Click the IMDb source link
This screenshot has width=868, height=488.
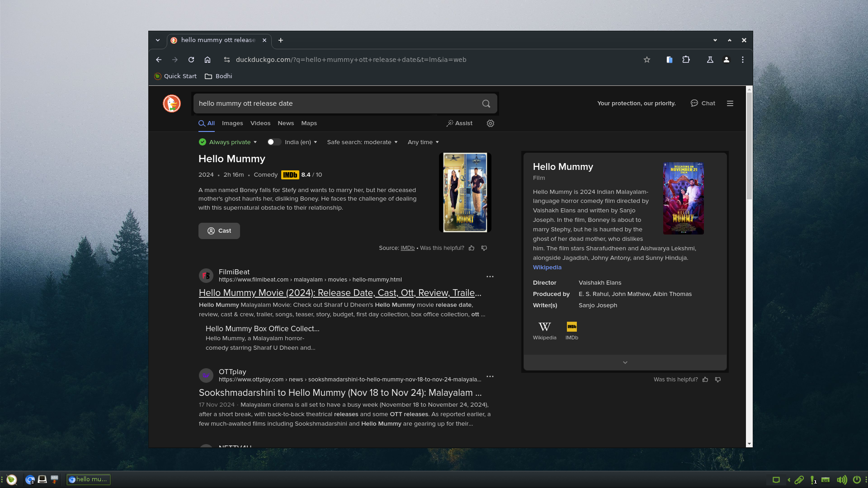point(407,248)
